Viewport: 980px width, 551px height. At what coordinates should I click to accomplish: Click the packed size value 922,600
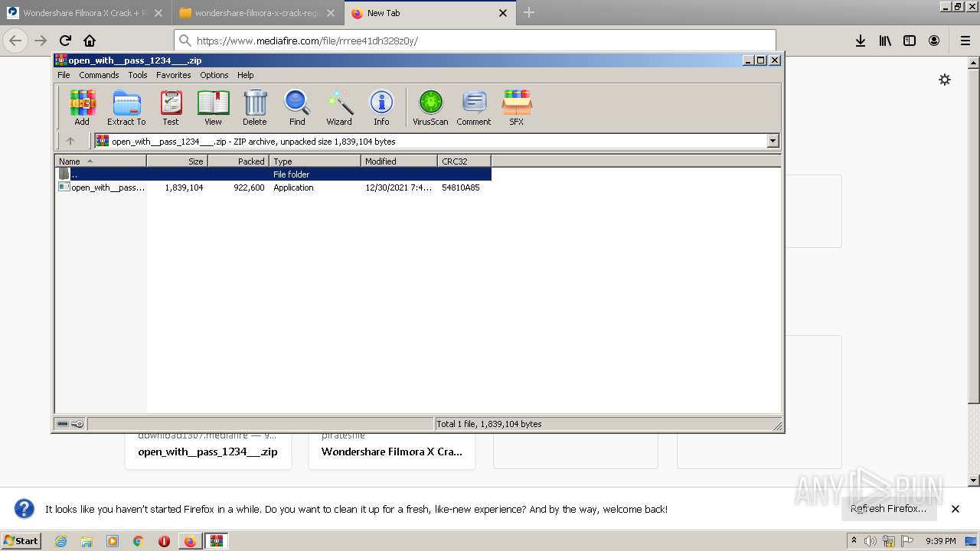(x=249, y=187)
